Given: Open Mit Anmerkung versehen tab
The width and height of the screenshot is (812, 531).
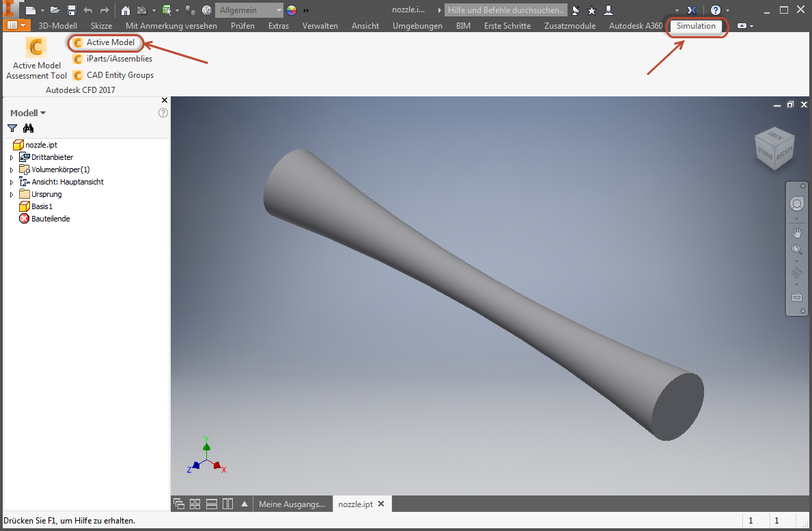Looking at the screenshot, I should (x=171, y=25).
